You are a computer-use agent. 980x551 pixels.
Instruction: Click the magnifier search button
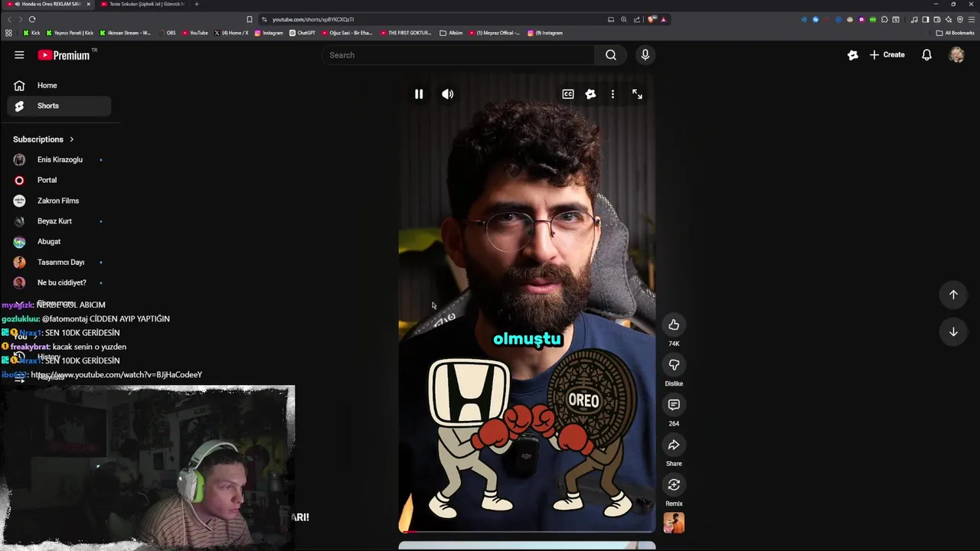click(611, 55)
